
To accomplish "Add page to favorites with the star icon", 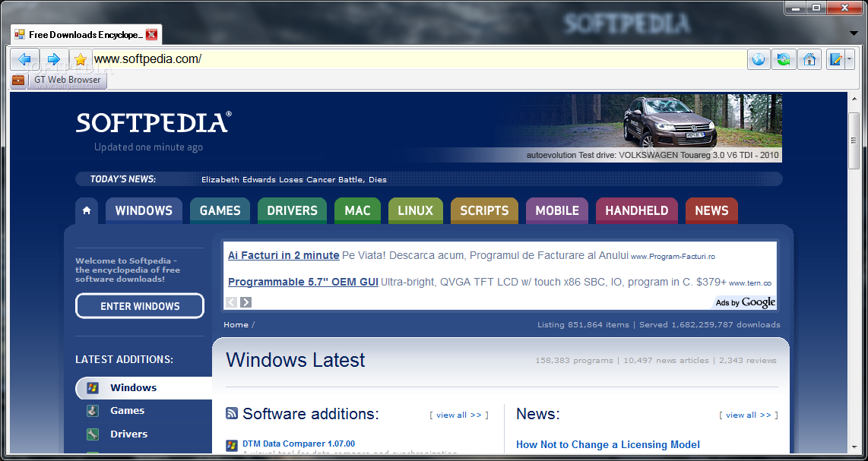I will point(81,59).
